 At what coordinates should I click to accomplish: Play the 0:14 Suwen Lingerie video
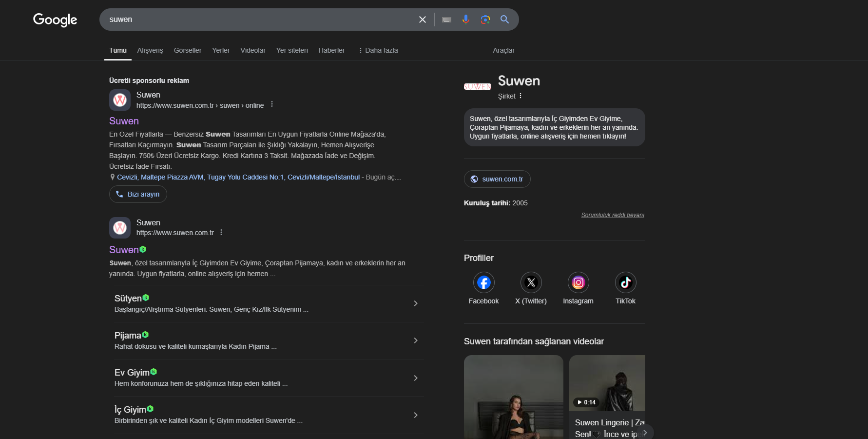[x=607, y=383]
